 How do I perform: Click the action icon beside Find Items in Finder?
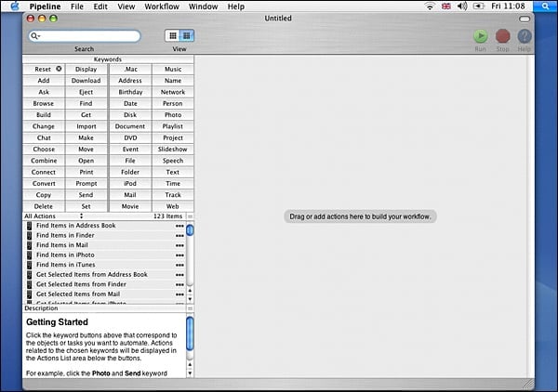[x=29, y=235]
